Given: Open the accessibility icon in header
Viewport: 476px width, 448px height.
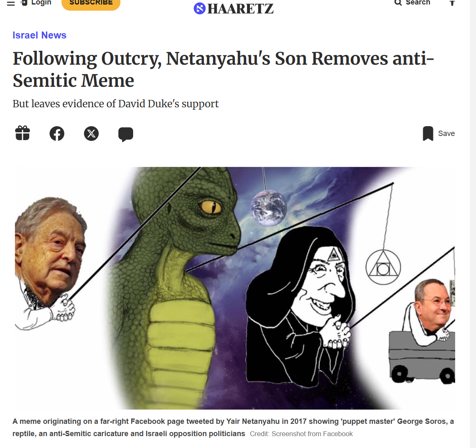Looking at the screenshot, I should (x=452, y=3).
